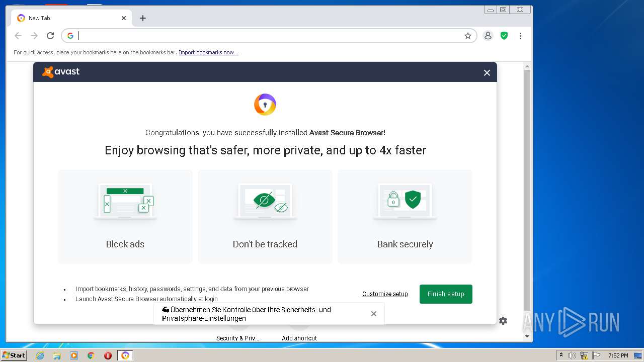Image resolution: width=644 pixels, height=362 pixels.
Task: Open Windows Explorer folder in taskbar
Action: [x=57, y=355]
